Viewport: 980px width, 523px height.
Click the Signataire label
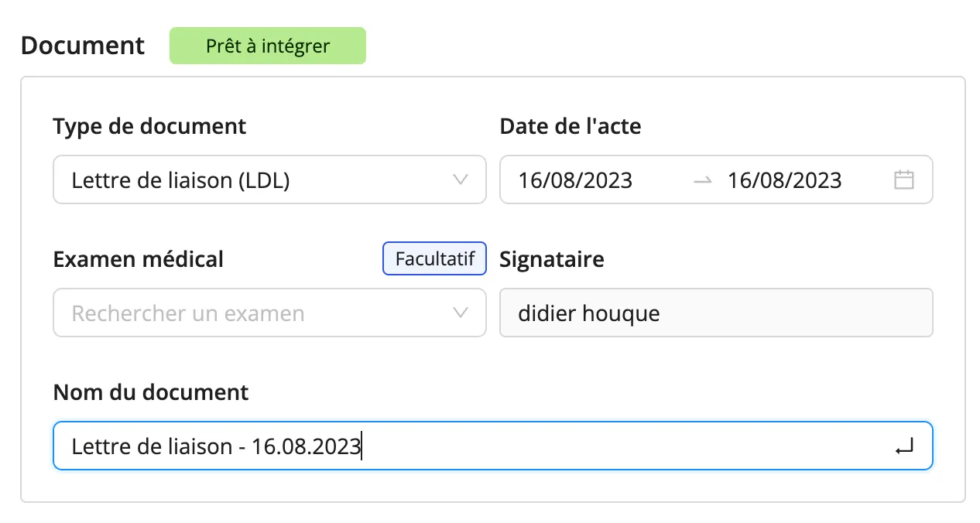click(x=552, y=259)
